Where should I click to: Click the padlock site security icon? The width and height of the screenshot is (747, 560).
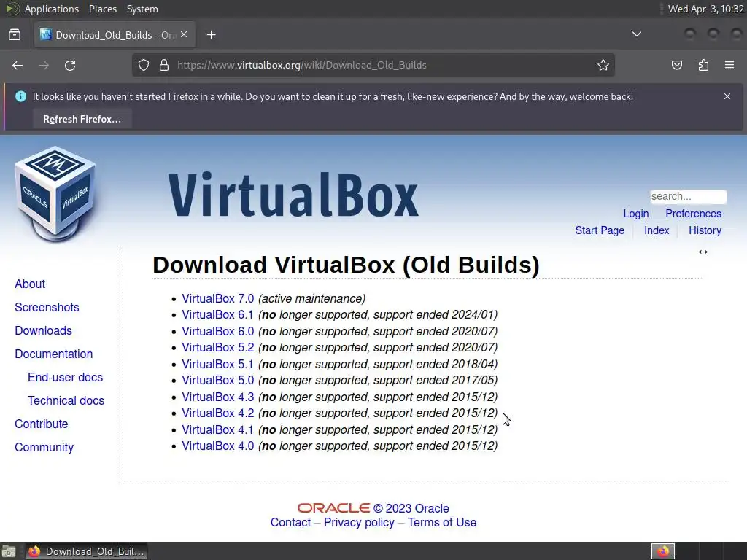pos(164,65)
